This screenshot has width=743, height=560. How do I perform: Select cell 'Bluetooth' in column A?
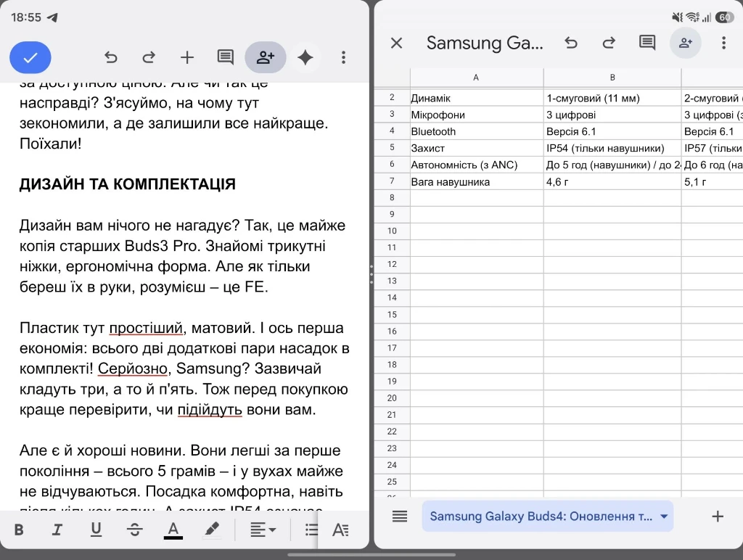coord(477,131)
